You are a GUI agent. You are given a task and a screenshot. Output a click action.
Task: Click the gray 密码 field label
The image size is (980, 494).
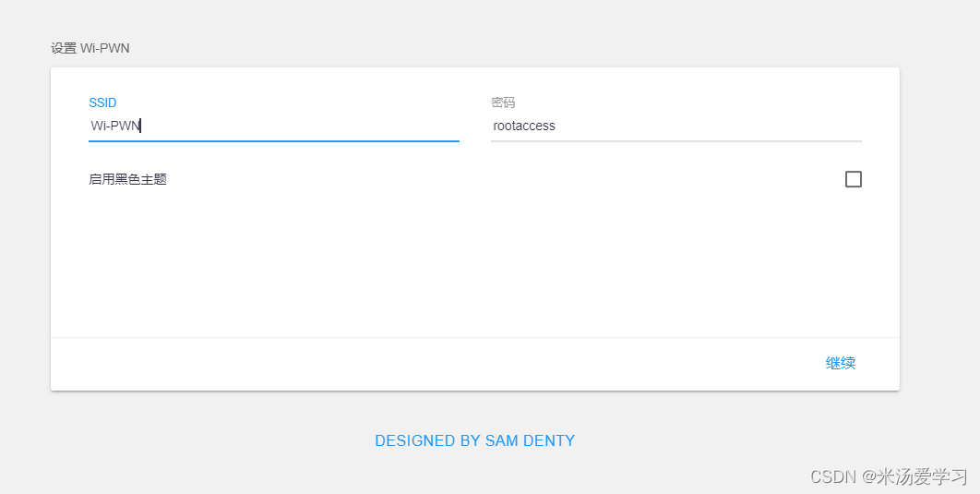click(x=503, y=102)
